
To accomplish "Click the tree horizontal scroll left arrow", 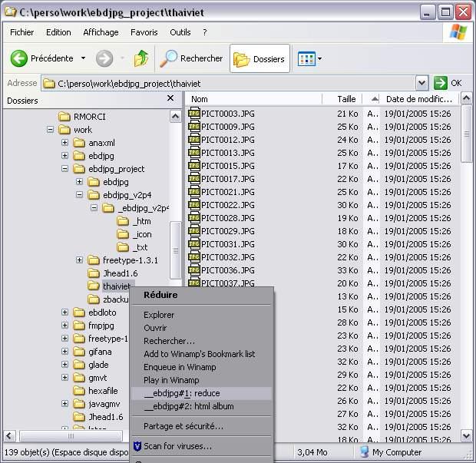I will click(8, 436).
